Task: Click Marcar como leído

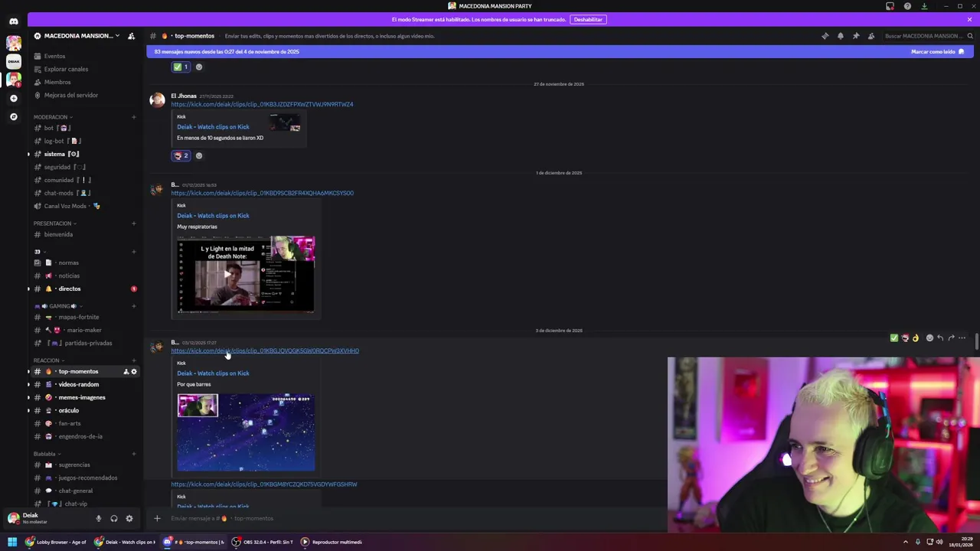Action: point(937,52)
